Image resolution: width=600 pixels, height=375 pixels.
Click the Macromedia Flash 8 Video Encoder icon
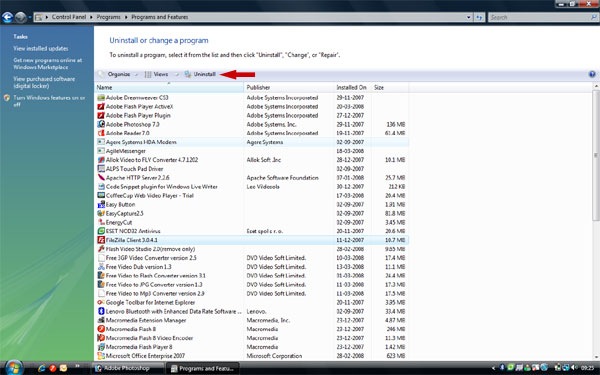[101, 338]
